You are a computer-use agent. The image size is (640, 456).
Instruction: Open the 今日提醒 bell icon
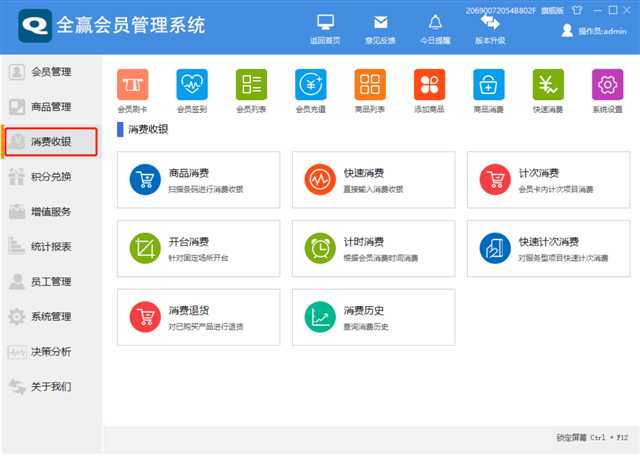coord(435,22)
